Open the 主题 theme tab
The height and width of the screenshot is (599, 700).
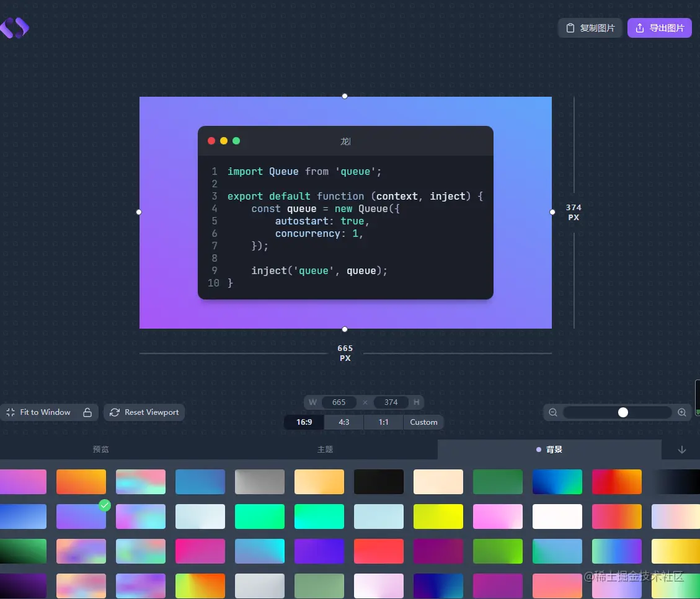click(x=325, y=450)
